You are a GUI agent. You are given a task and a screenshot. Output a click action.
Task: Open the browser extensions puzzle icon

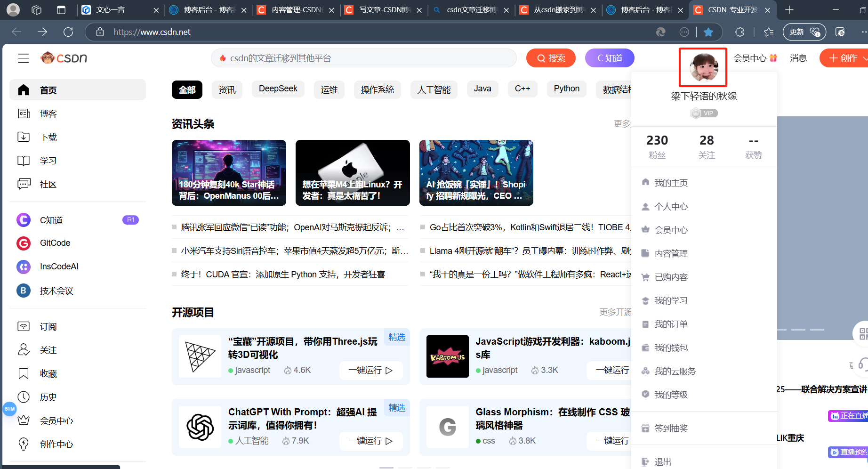pos(739,32)
